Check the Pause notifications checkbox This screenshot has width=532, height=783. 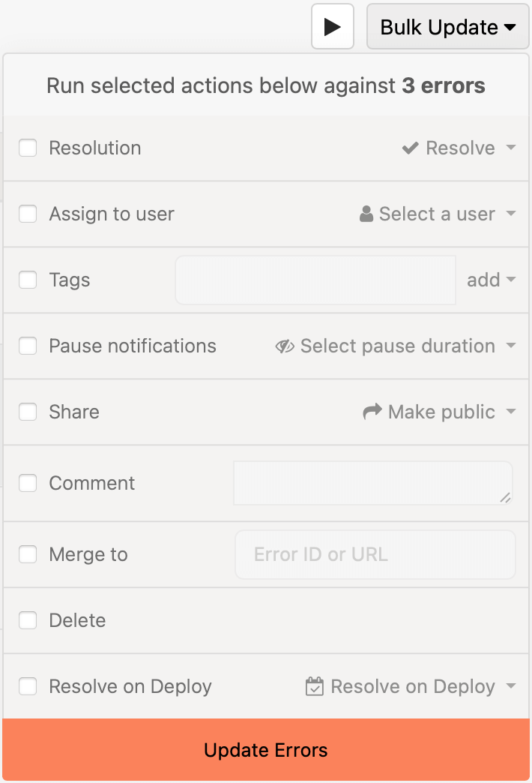[x=28, y=346]
